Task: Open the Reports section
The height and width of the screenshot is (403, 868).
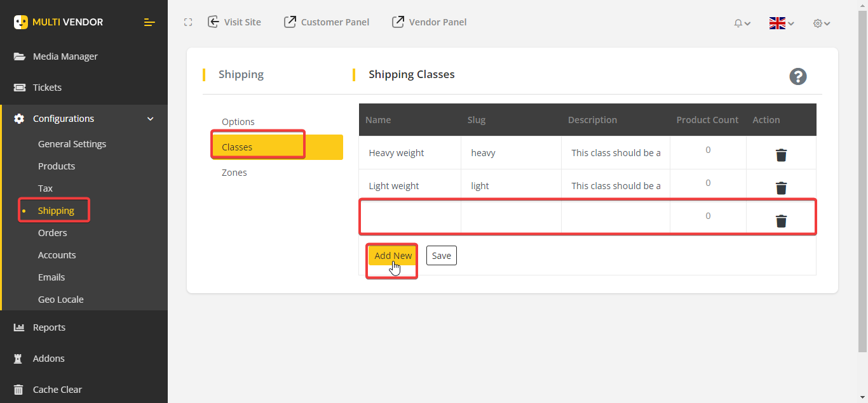Action: pyautogui.click(x=49, y=327)
